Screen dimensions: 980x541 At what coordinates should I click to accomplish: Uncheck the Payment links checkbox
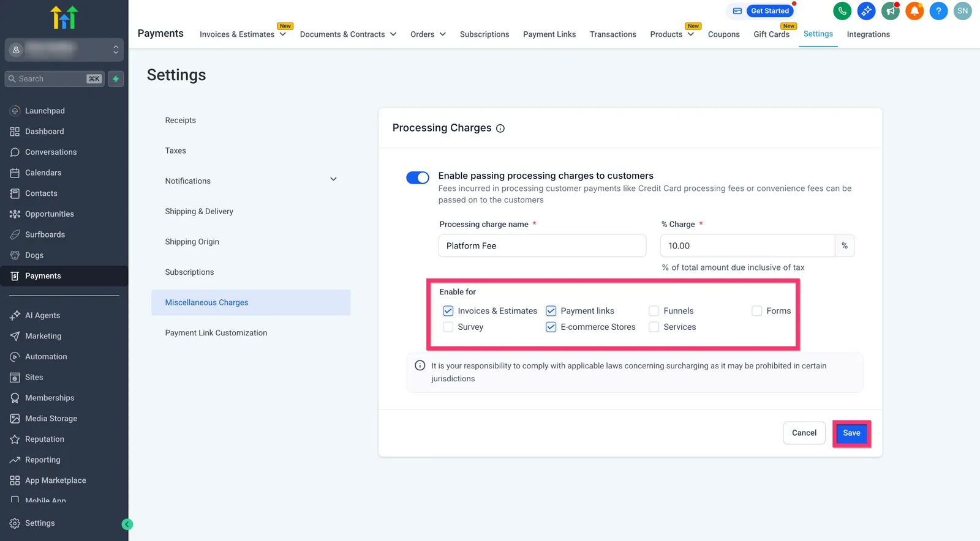pyautogui.click(x=551, y=311)
